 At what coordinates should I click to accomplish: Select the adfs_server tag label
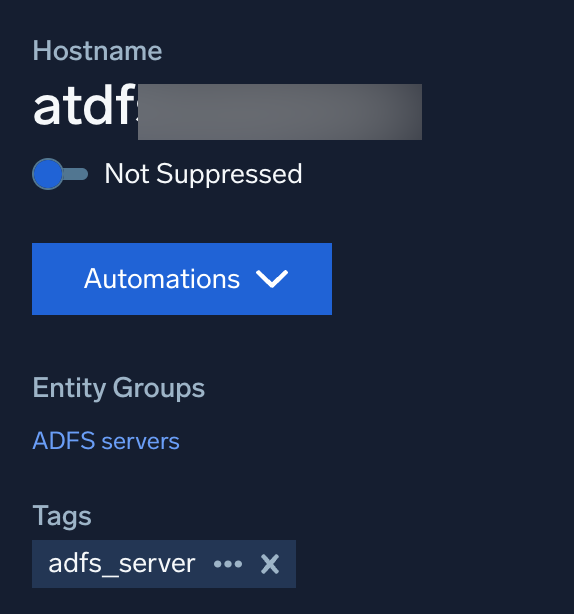tap(122, 564)
